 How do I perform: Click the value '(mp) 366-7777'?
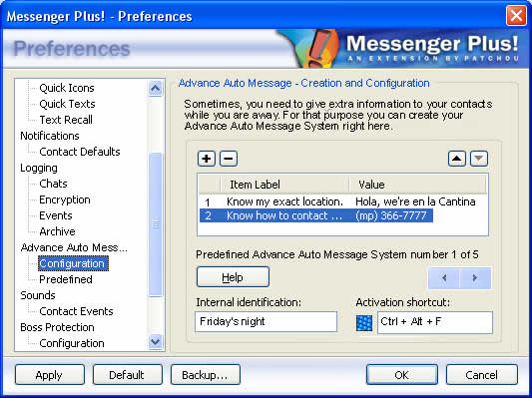click(x=391, y=215)
